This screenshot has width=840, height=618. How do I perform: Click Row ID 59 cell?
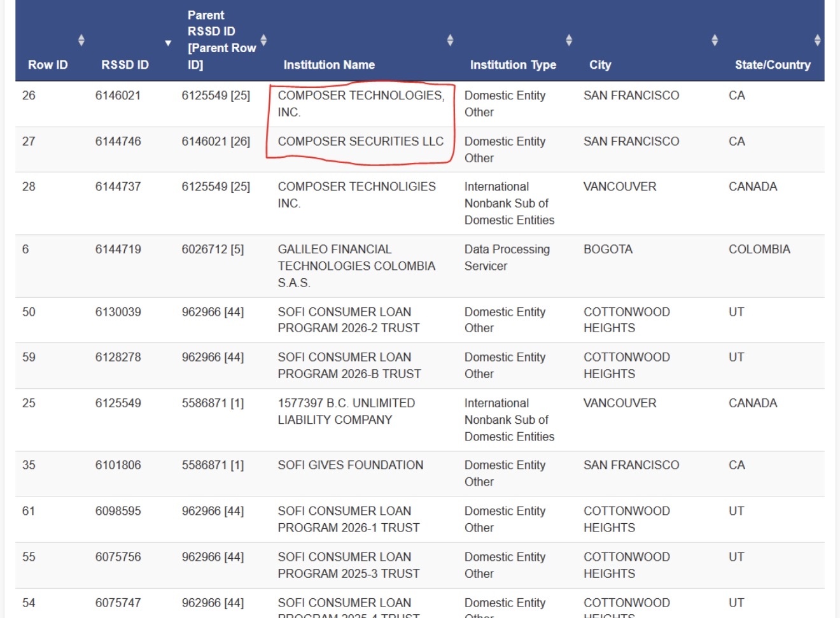(x=29, y=357)
